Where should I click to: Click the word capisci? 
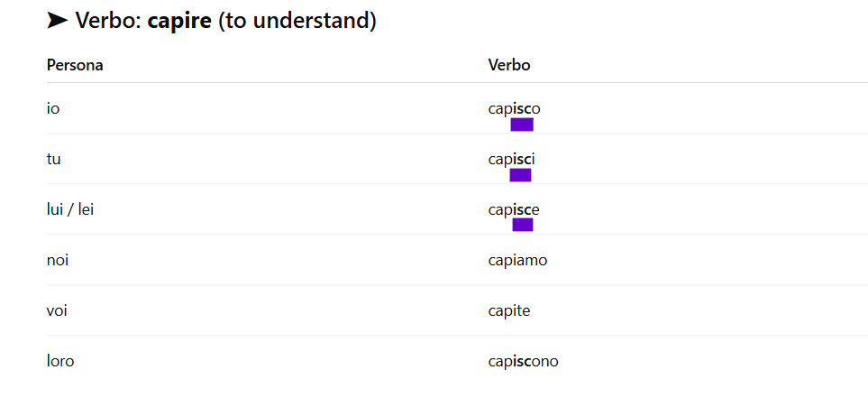[x=511, y=160]
